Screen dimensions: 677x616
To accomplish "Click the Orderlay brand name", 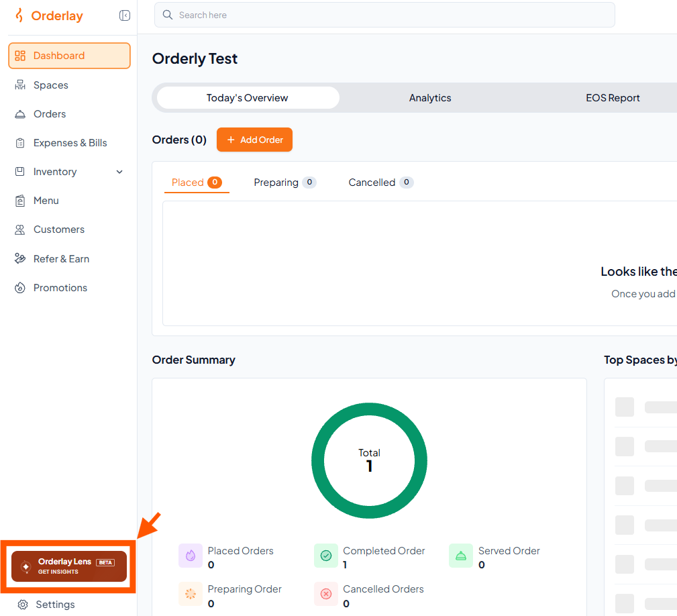I will pyautogui.click(x=57, y=15).
